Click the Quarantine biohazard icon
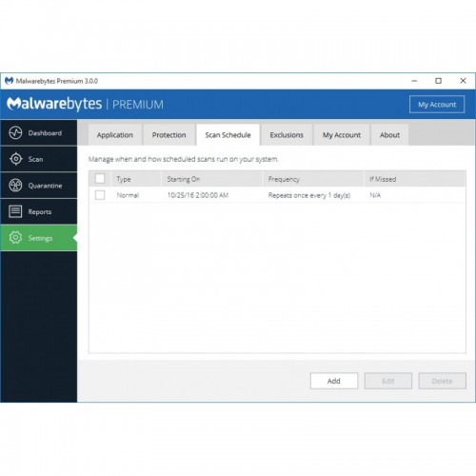476x476 pixels. coord(15,186)
